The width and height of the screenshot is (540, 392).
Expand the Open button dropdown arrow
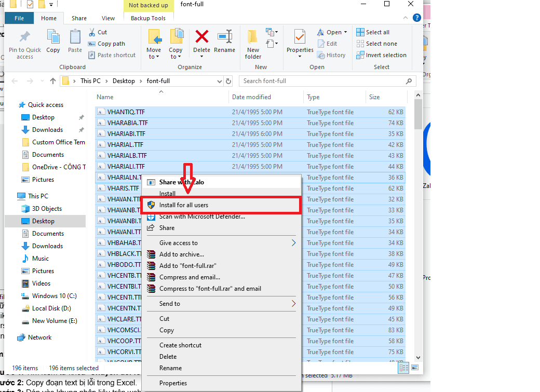tap(345, 32)
